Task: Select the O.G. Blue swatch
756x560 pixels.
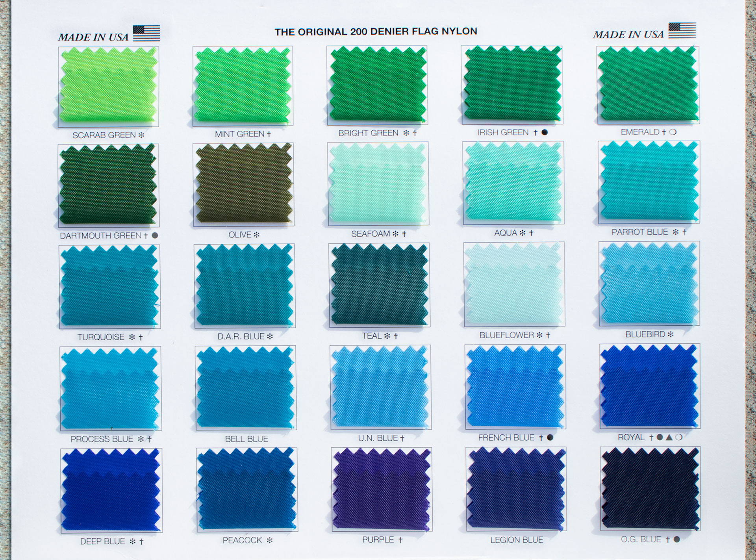Action: [650, 489]
